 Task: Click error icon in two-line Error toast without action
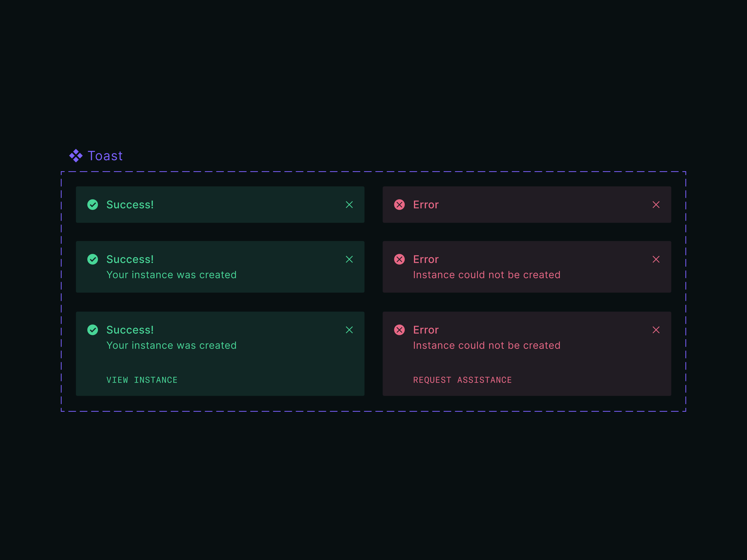[x=399, y=259]
